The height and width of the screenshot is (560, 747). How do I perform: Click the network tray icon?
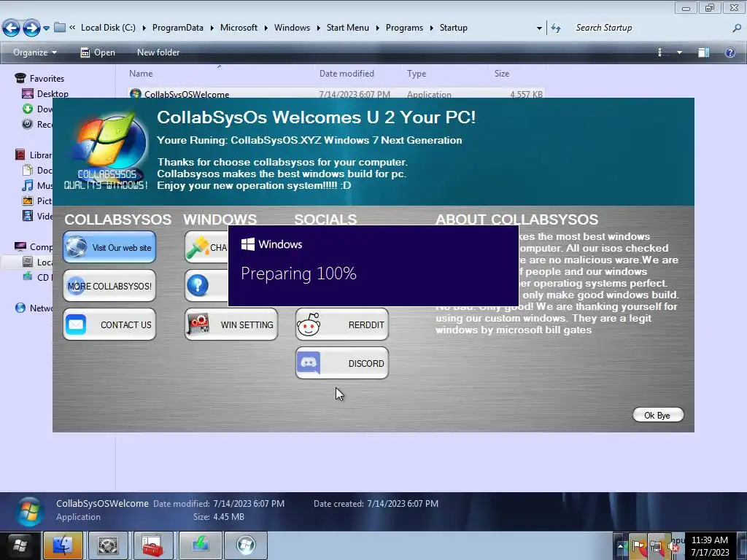tap(656, 547)
